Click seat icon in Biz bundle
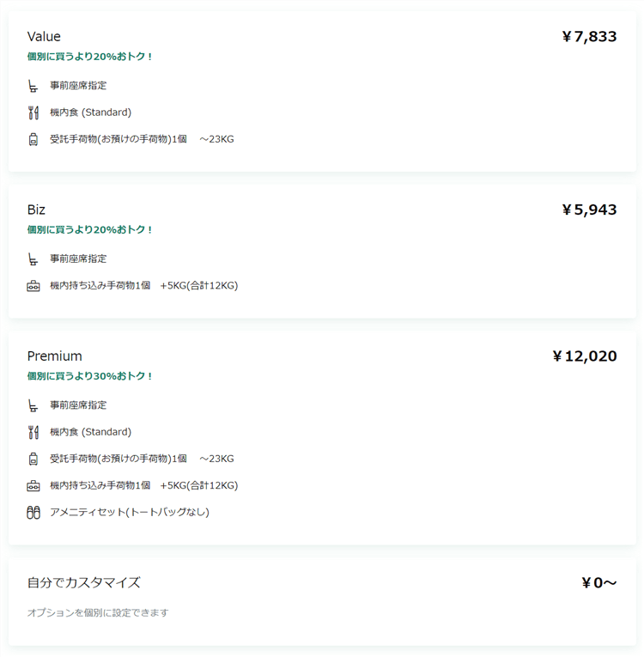Screen dimensions: 644x657 33,259
